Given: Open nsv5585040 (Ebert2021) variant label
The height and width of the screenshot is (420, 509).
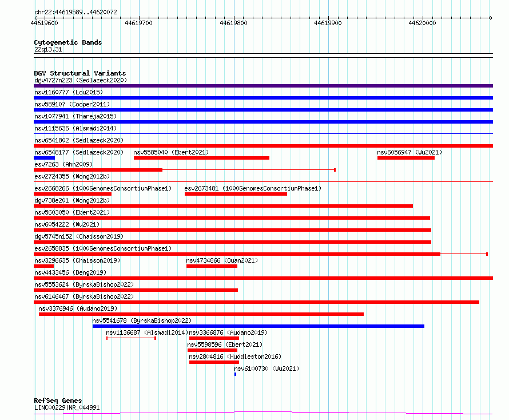Looking at the screenshot, I should (x=171, y=152).
